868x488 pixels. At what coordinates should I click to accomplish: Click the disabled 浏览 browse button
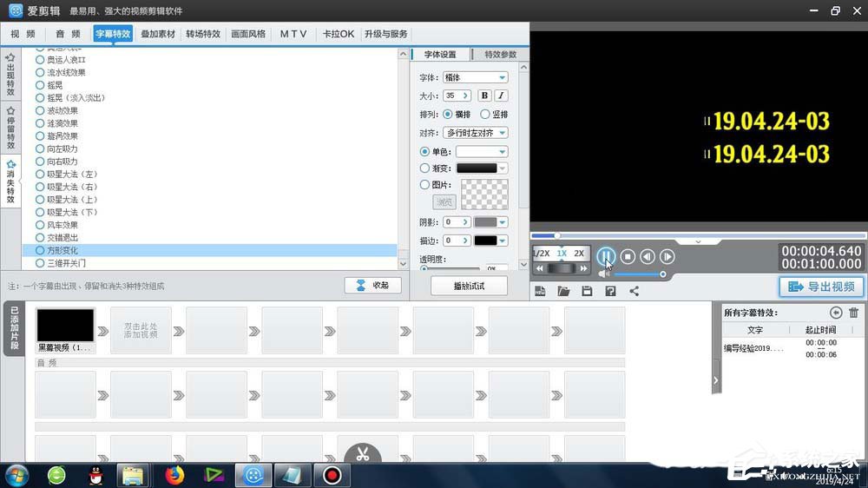point(444,201)
